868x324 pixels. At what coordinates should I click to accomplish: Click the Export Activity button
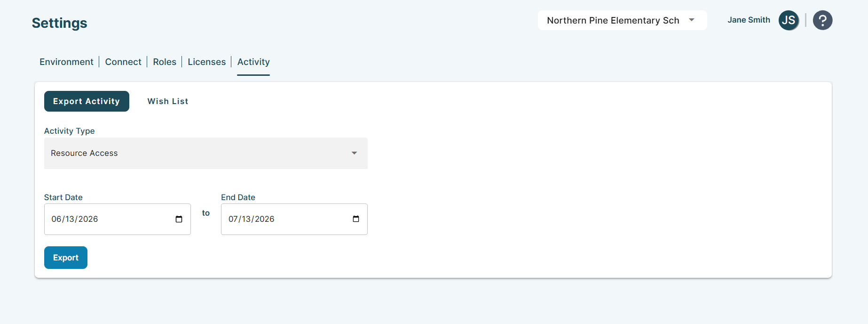click(87, 101)
